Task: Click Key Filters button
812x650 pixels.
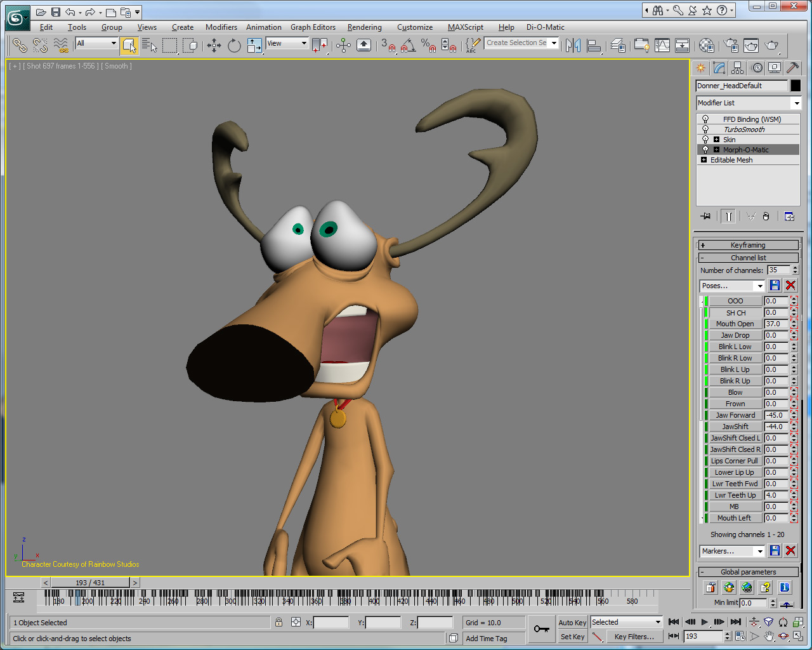Action: tap(634, 637)
